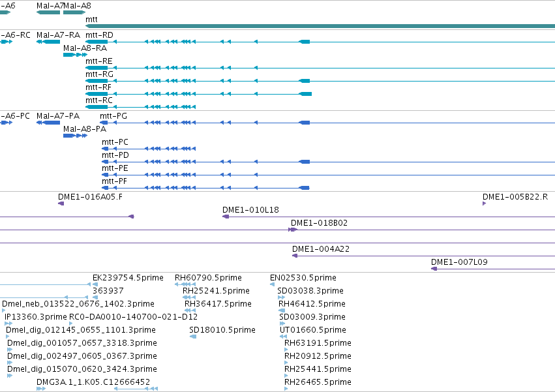Select the Dmel_dig_015070_0620_3424.3prime label

(x=82, y=370)
